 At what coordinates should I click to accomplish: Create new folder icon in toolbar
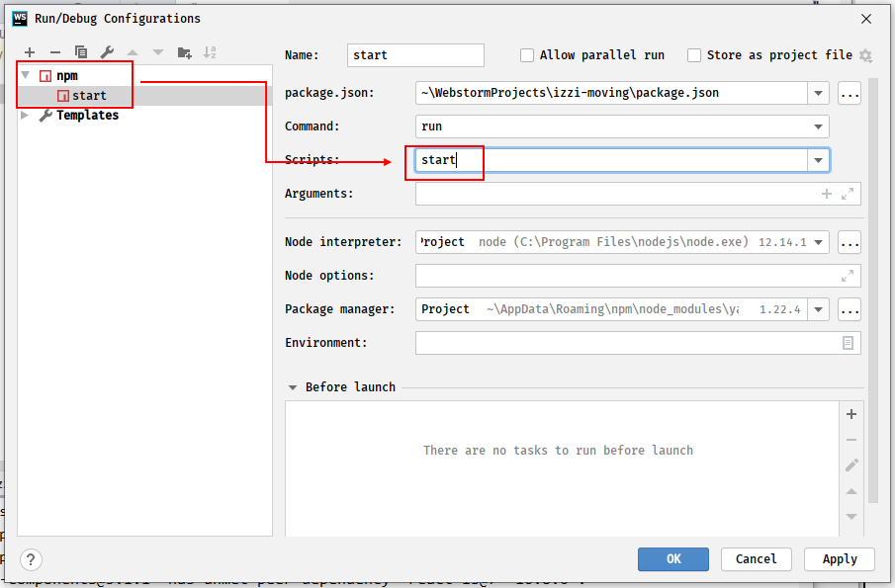click(x=184, y=53)
